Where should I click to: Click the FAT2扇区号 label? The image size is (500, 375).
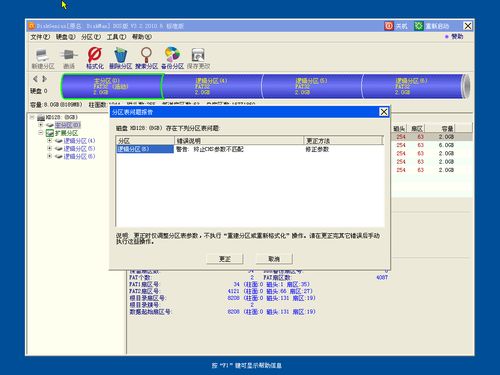pos(145,291)
